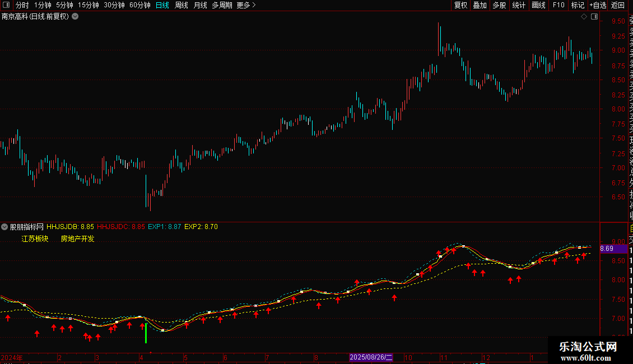Click the HHJSJDC: 8.85 indicator value
The width and height of the screenshot is (633, 364).
tap(120, 227)
